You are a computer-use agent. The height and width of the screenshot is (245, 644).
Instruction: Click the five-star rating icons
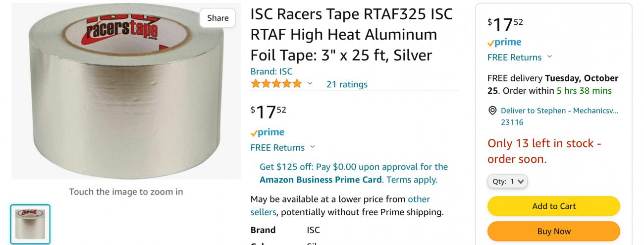click(276, 84)
